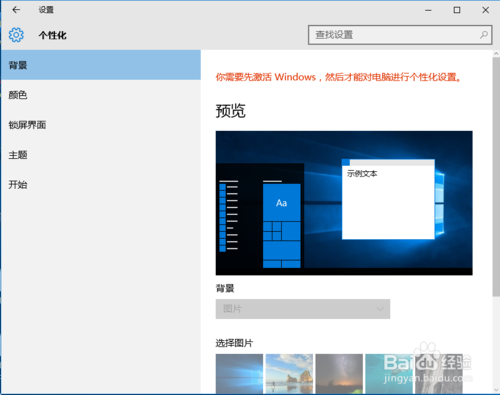
Task: Click the desktop preview image
Action: pyautogui.click(x=344, y=203)
